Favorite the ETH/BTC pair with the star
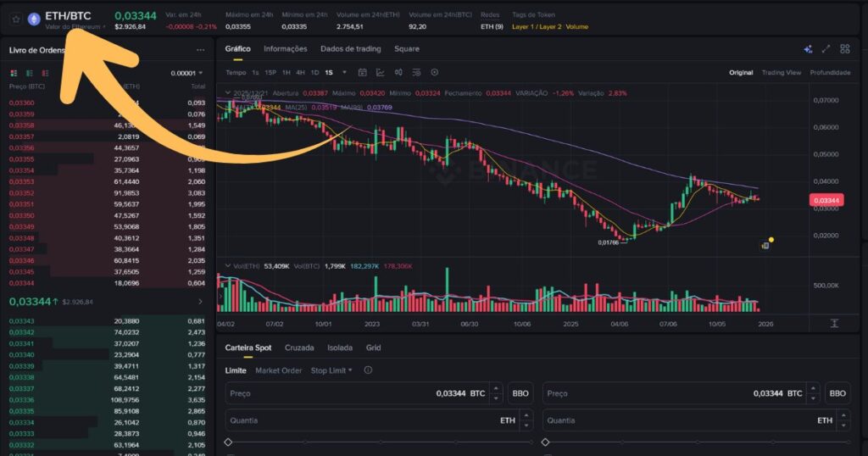 pyautogui.click(x=16, y=18)
